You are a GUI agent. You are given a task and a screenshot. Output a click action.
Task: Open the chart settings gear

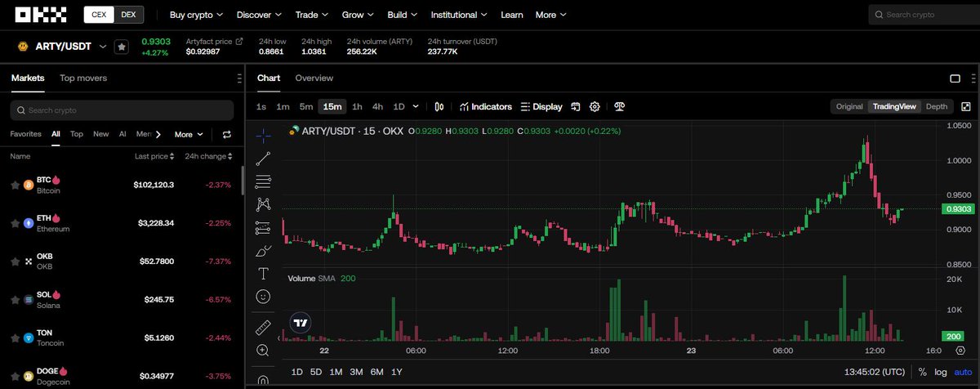(595, 106)
